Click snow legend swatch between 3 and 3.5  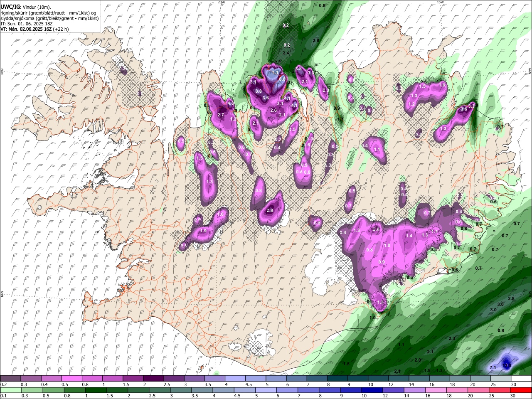click(x=194, y=379)
